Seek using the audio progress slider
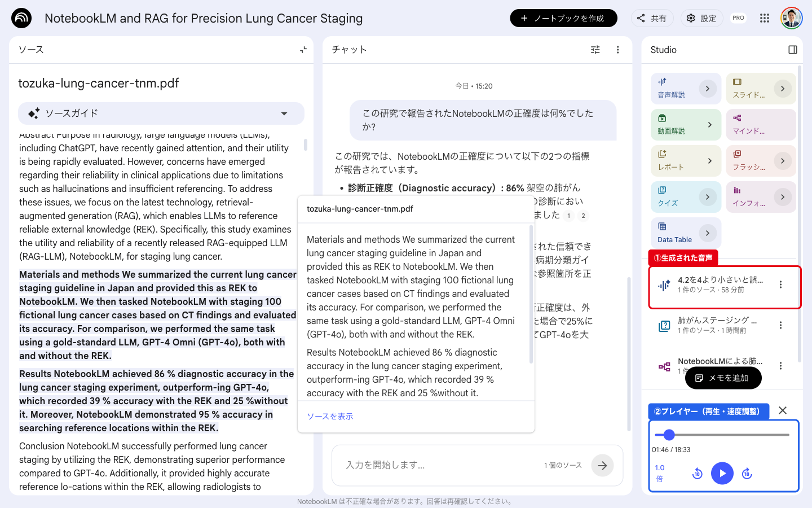Screen dimensions: 812x508 point(722,435)
